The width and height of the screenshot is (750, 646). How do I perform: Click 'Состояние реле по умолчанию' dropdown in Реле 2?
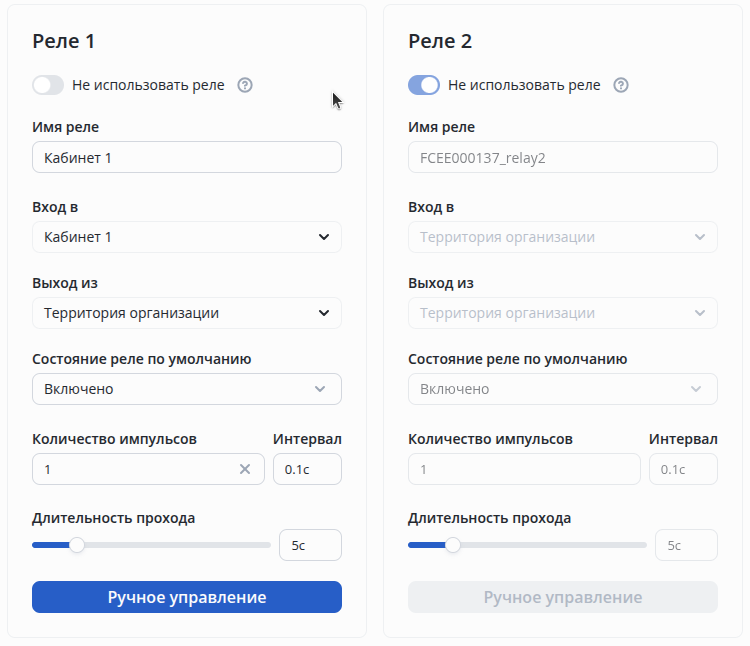pos(563,389)
